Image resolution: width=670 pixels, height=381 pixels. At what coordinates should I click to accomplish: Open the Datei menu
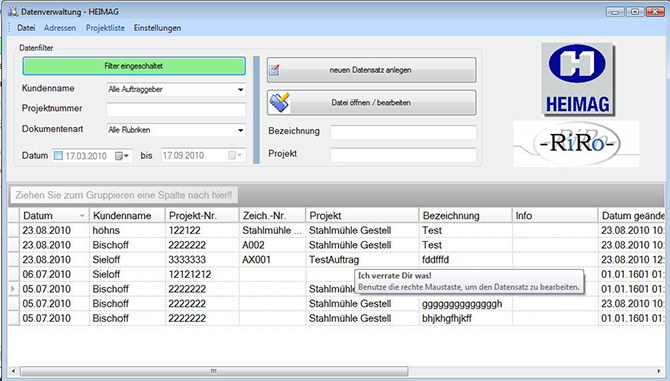[x=26, y=28]
